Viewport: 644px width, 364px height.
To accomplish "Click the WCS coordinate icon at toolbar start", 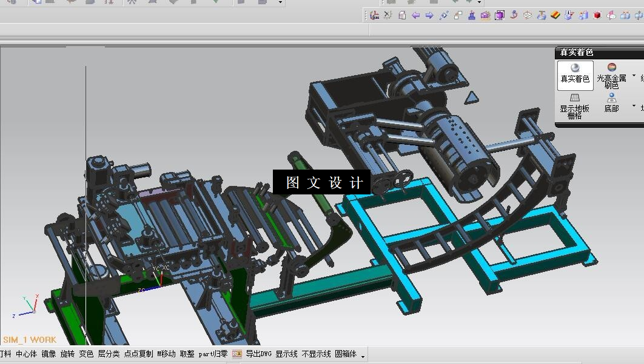I will 374,16.
